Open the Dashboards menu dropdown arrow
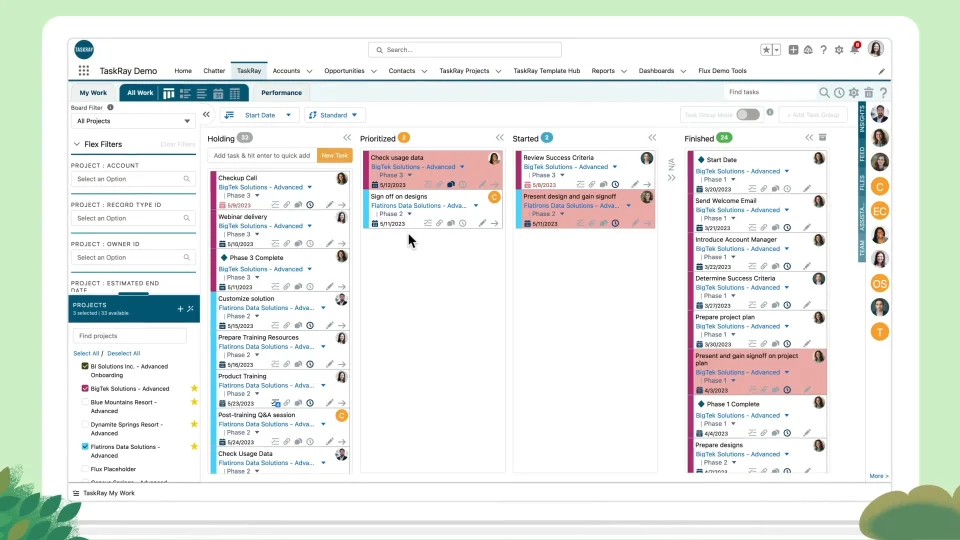Image resolution: width=960 pixels, height=540 pixels. click(x=683, y=71)
